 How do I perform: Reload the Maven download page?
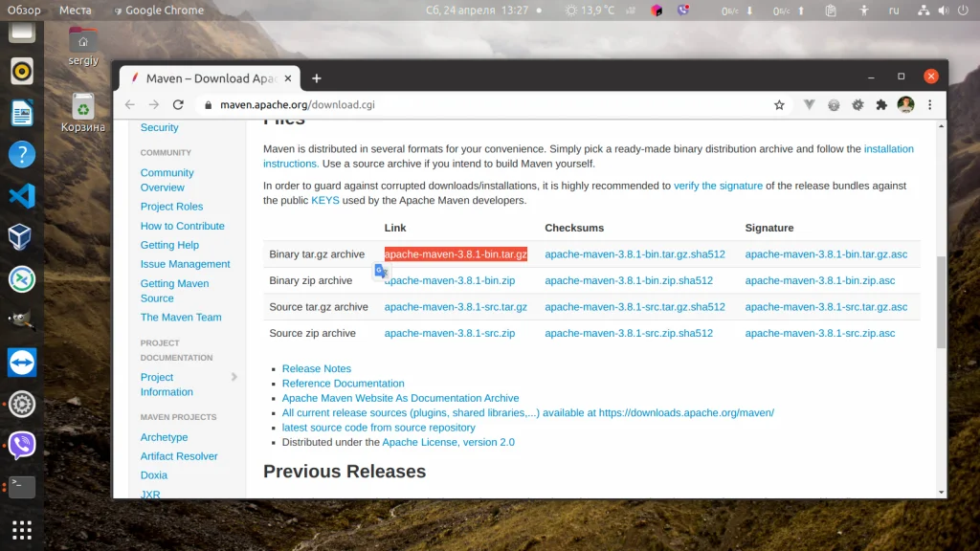pos(179,104)
